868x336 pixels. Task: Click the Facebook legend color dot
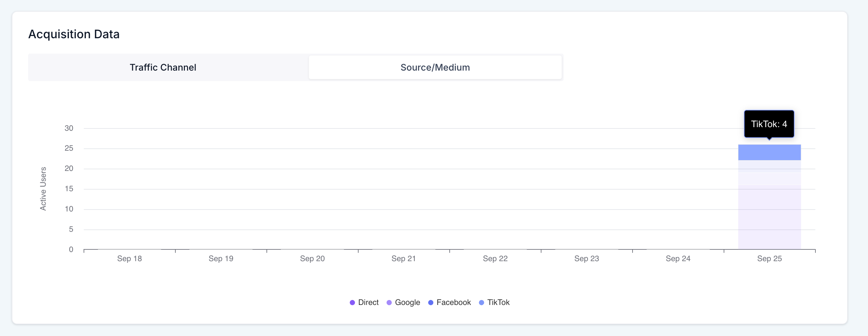(x=430, y=303)
